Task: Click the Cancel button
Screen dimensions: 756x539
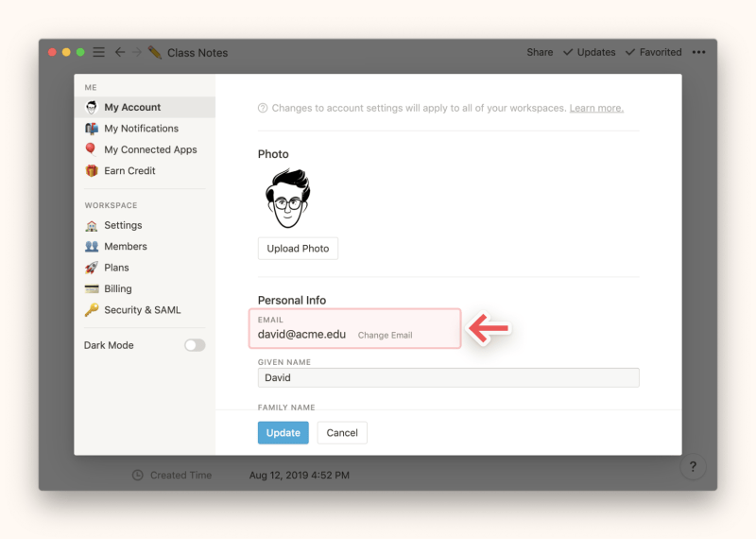Action: (x=342, y=433)
